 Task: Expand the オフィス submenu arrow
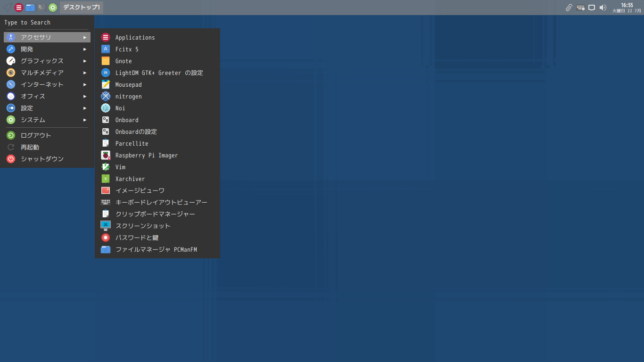(x=85, y=96)
